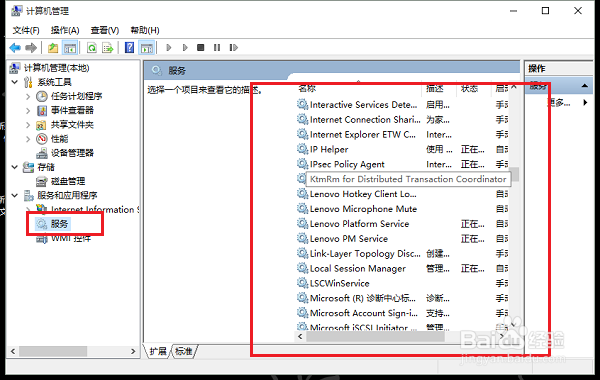Click tree pane horizontal scrollbar left arrow

[x=13, y=351]
